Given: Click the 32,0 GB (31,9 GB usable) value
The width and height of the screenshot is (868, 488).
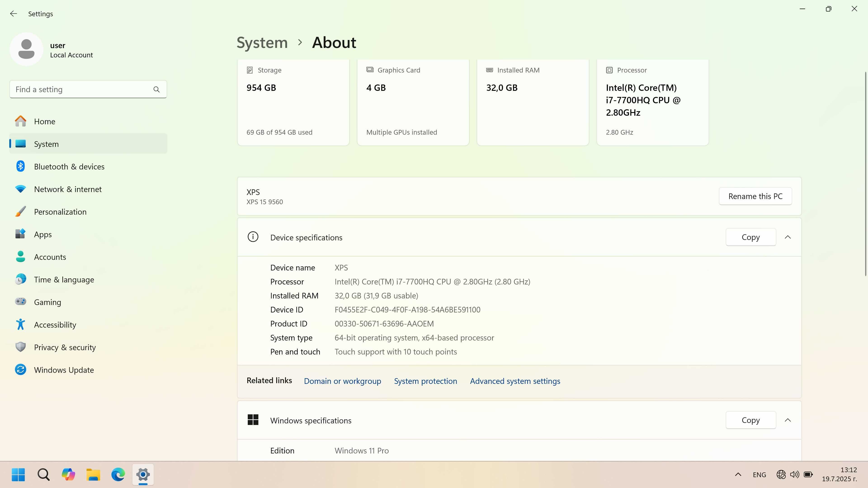Looking at the screenshot, I should [x=376, y=296].
